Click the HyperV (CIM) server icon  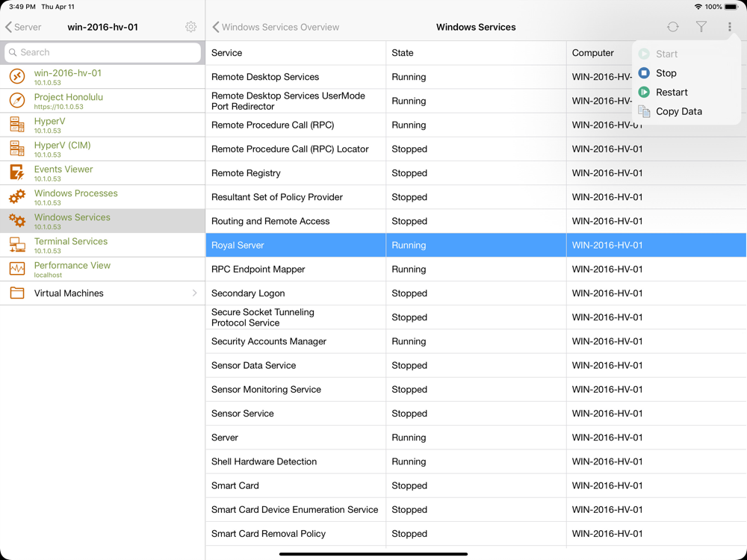pyautogui.click(x=17, y=149)
